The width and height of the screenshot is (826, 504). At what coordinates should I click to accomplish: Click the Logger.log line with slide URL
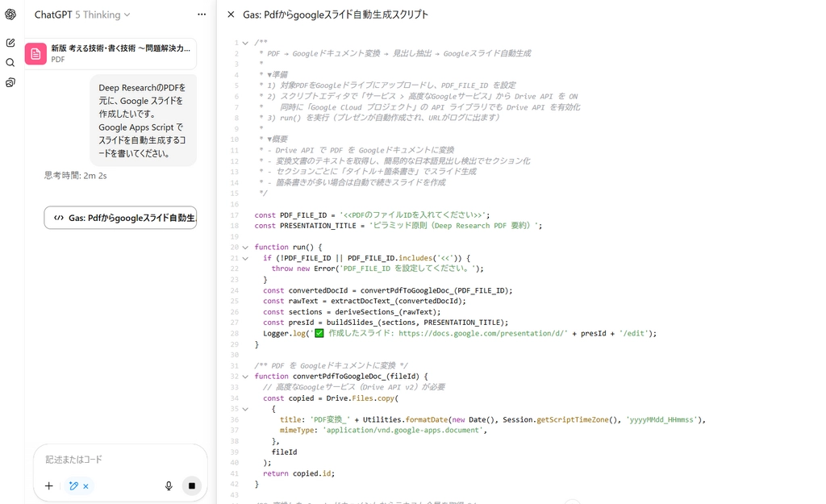tap(460, 333)
